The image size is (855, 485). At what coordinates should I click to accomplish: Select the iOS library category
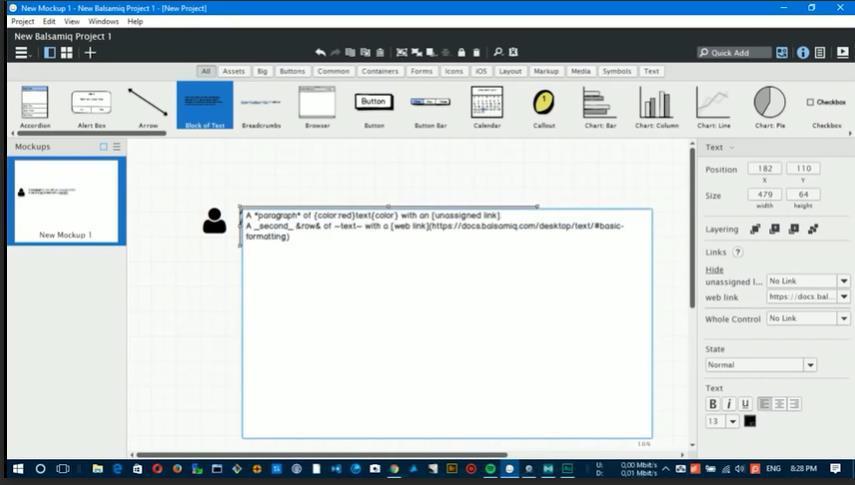click(x=481, y=71)
